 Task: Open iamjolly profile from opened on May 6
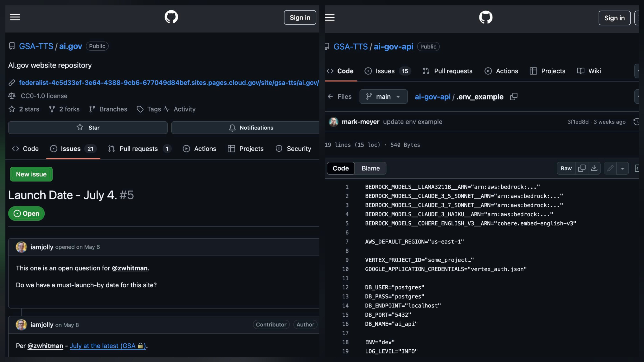point(42,247)
